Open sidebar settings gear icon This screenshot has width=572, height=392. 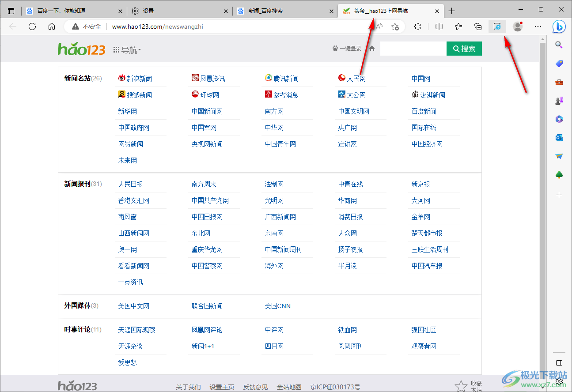point(559,381)
